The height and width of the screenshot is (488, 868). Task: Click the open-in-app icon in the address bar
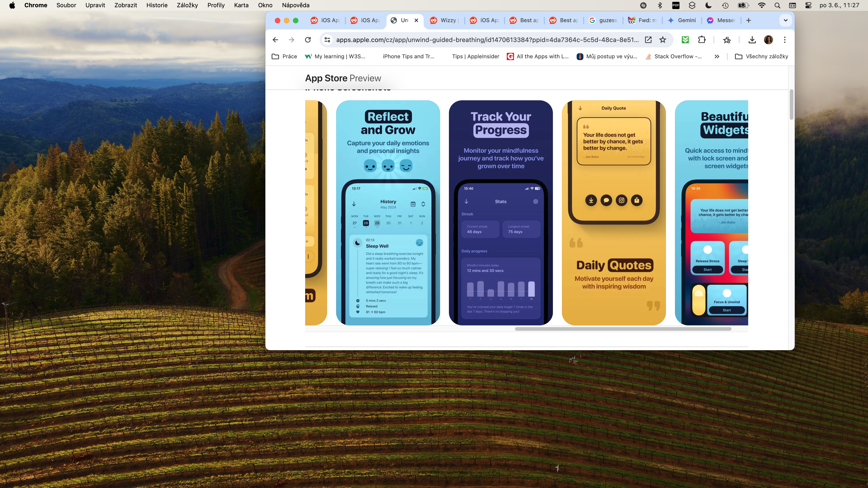click(x=648, y=40)
